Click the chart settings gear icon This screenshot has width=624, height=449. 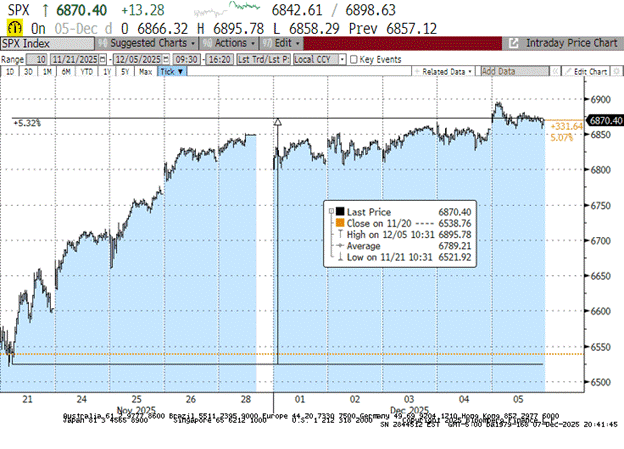616,73
